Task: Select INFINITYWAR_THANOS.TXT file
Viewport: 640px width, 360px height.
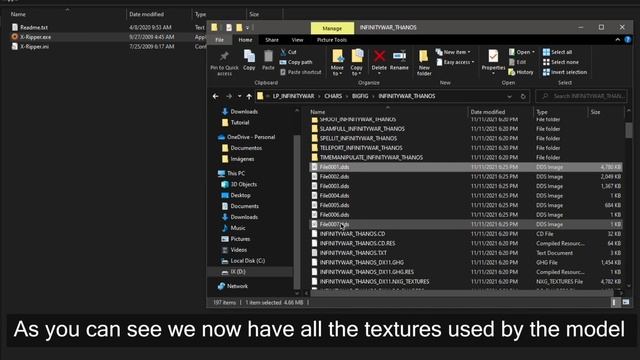Action: coord(466,253)
